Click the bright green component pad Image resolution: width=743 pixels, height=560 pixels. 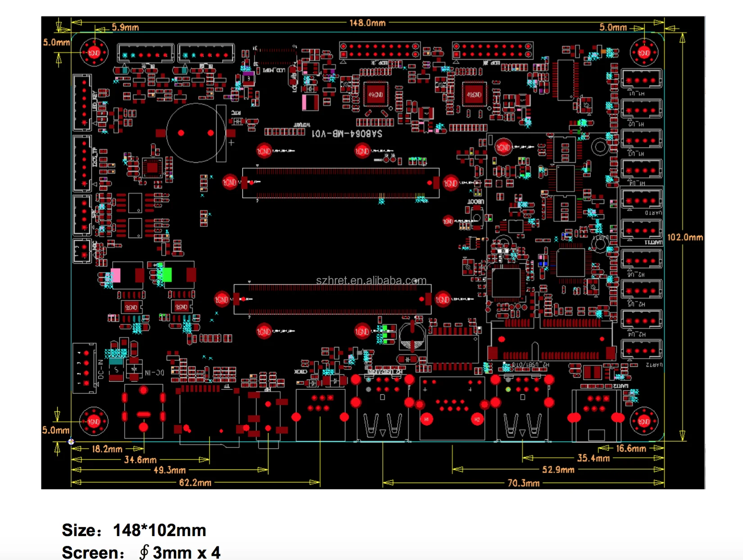[167, 275]
